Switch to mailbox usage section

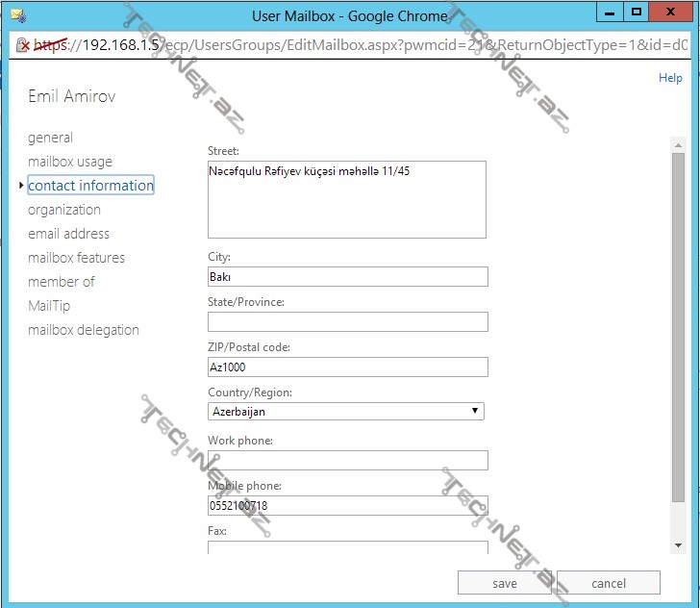pyautogui.click(x=69, y=162)
